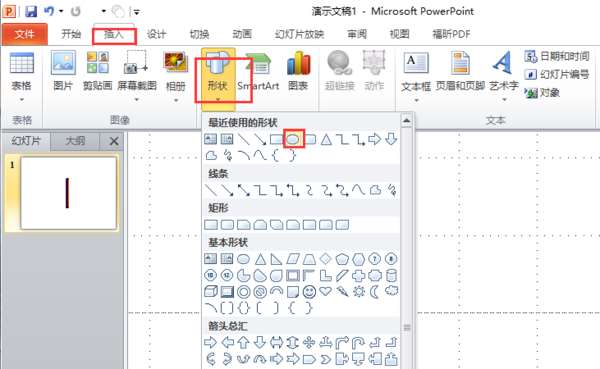Click the slide number (幻灯片编号) button
This screenshot has height=369, width=600.
(x=557, y=74)
